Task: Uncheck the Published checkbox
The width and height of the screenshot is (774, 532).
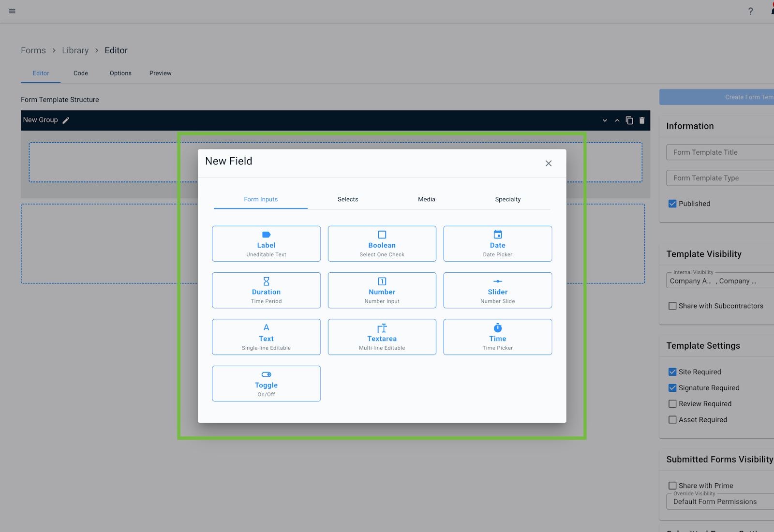Action: click(x=672, y=204)
